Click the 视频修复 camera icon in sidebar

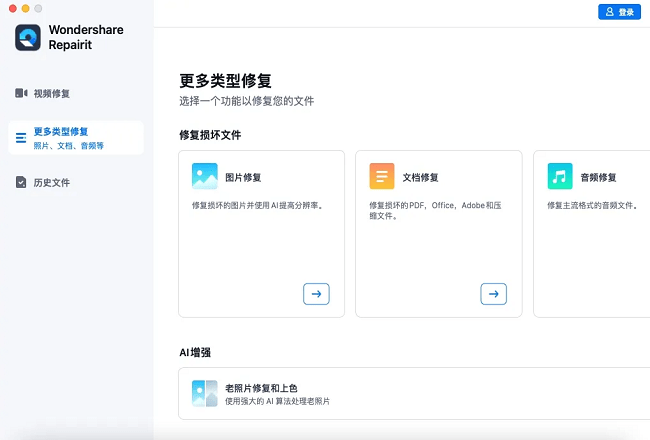click(21, 93)
